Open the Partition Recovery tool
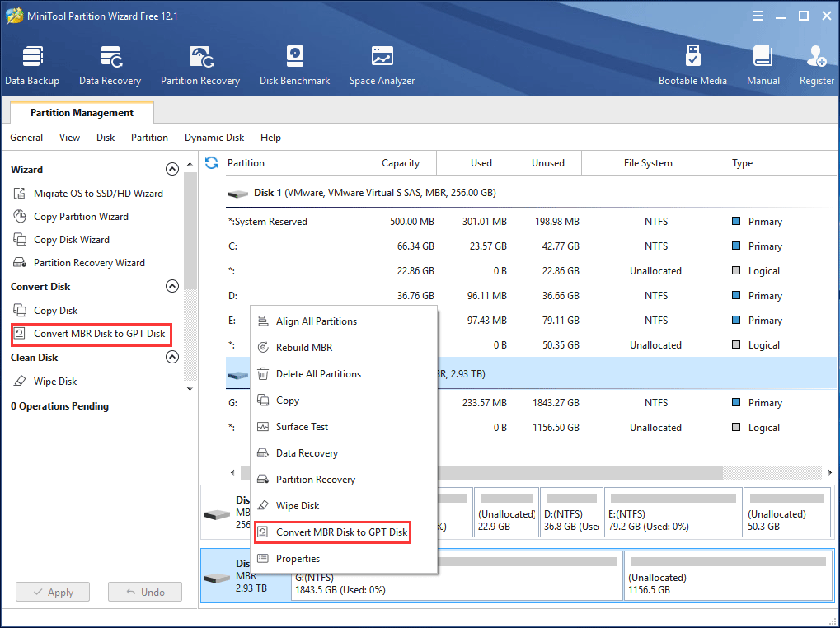Viewport: 840px width, 628px height. pyautogui.click(x=200, y=65)
